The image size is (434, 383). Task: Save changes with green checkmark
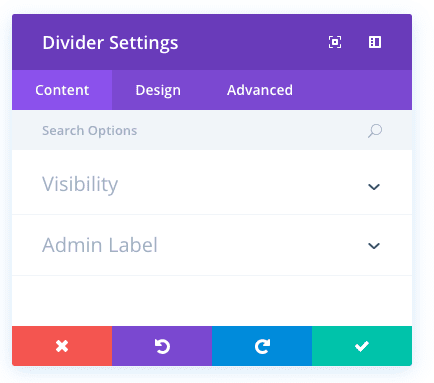[362, 346]
